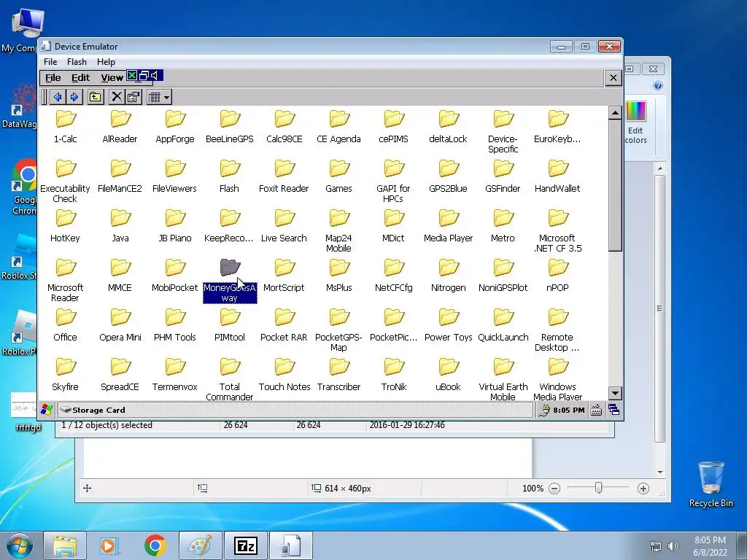Image resolution: width=747 pixels, height=560 pixels.
Task: Click Paint zoom in plus button
Action: click(x=643, y=489)
